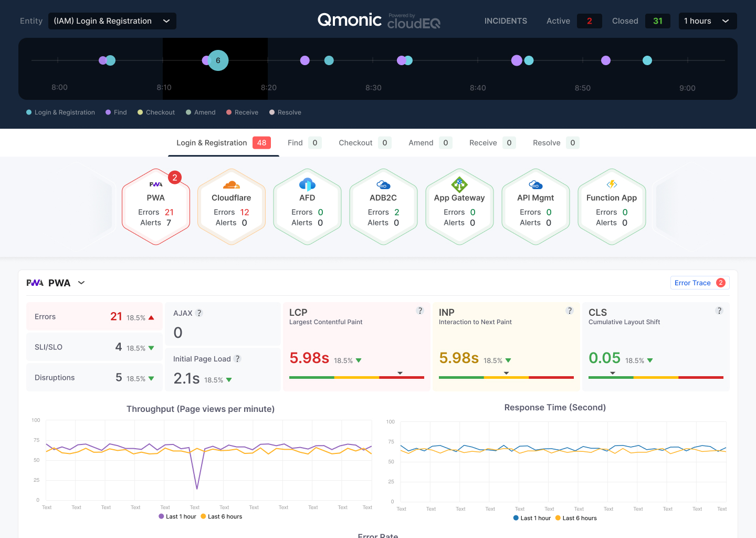Open the Disruptions 5 metric card

coord(94,377)
